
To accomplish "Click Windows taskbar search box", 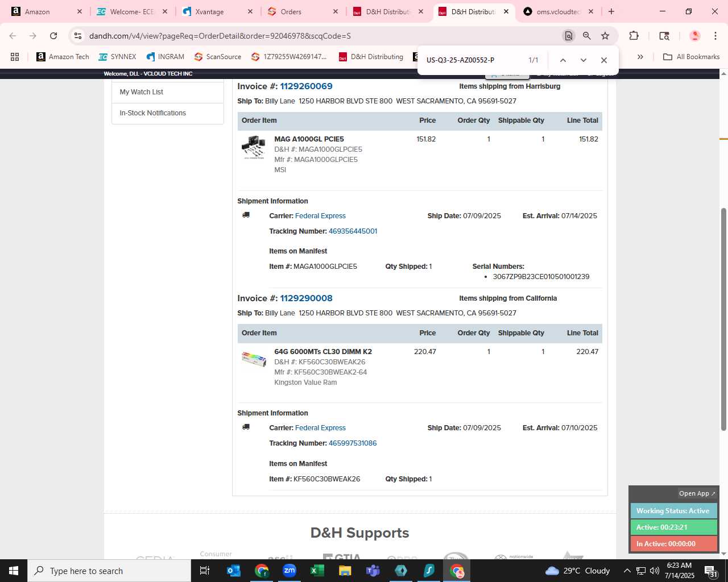I will click(109, 571).
